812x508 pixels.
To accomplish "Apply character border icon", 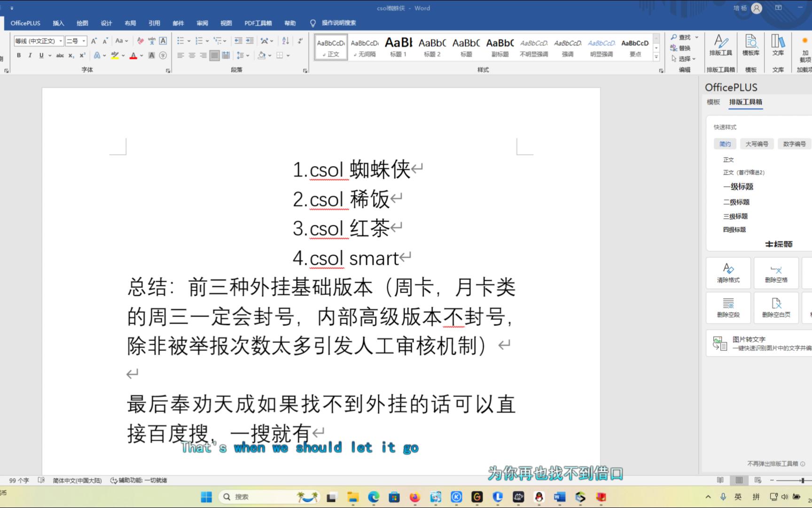I will [x=163, y=41].
